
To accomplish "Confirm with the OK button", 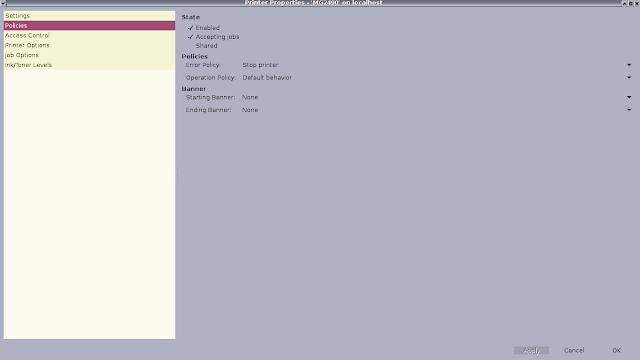I will tap(616, 350).
